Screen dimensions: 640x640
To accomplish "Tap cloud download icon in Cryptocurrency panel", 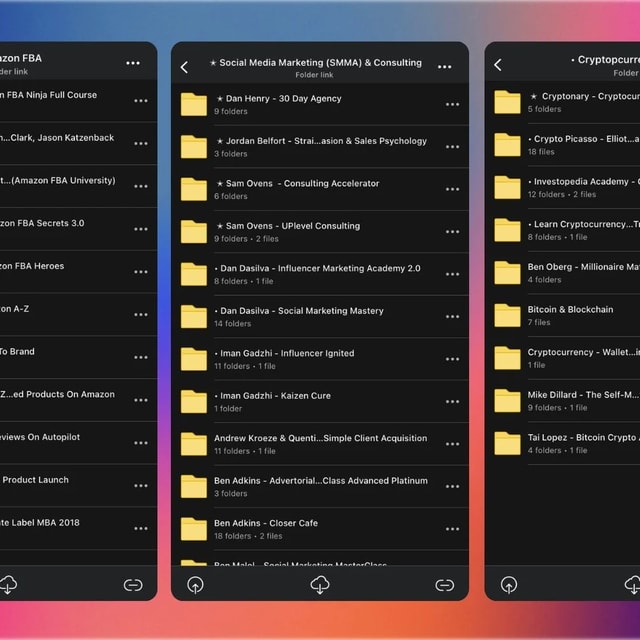I will (x=633, y=585).
